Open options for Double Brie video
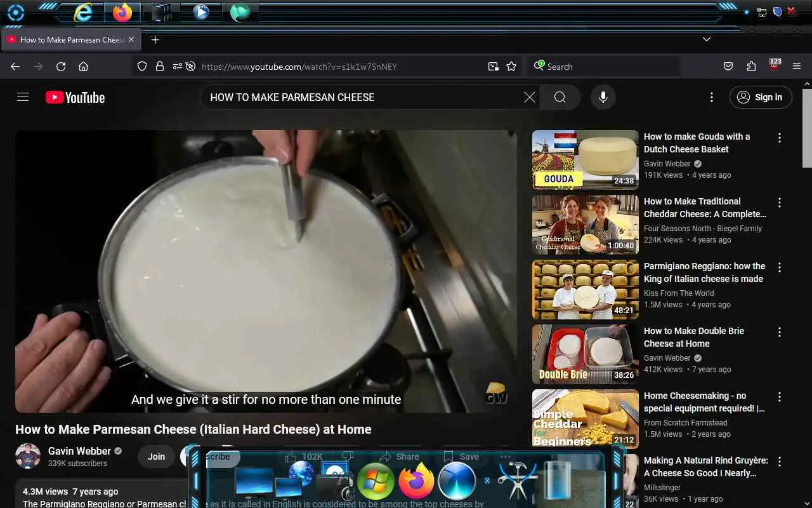The image size is (812, 508). coord(780,332)
